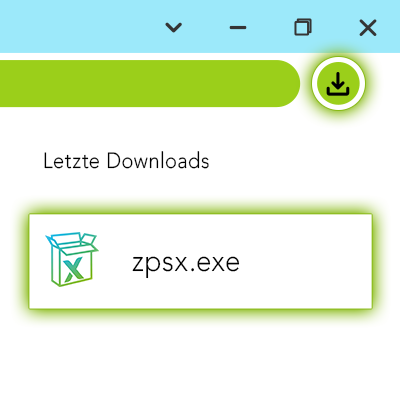Select the Letzte Downloads heading
The height and width of the screenshot is (400, 400).
pos(126,161)
